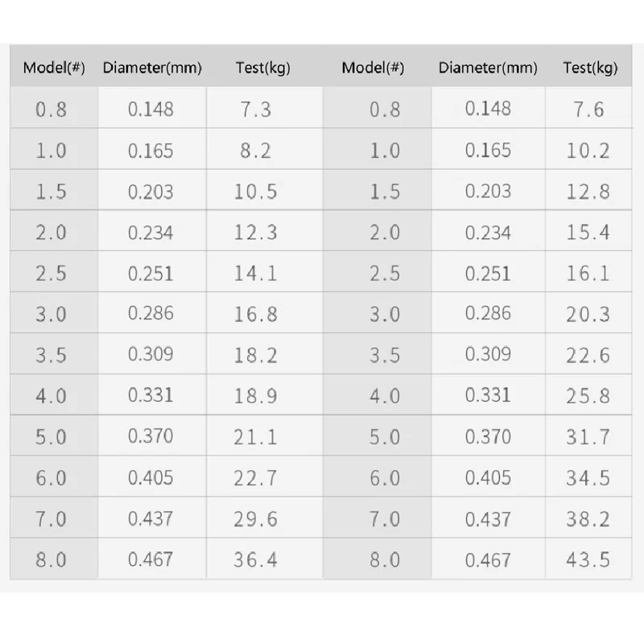Screen dimensions: 644x644
Task: Select model 8.0 in the left table
Action: coord(52,559)
